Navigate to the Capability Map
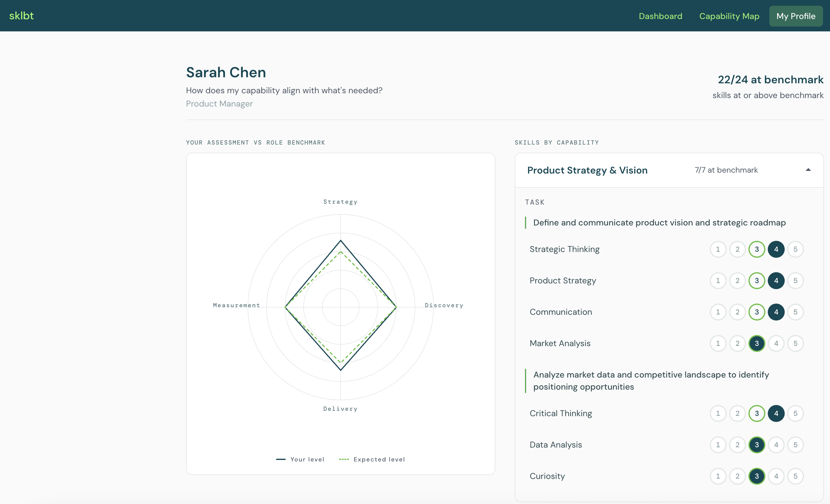Image resolution: width=830 pixels, height=504 pixels. tap(729, 16)
